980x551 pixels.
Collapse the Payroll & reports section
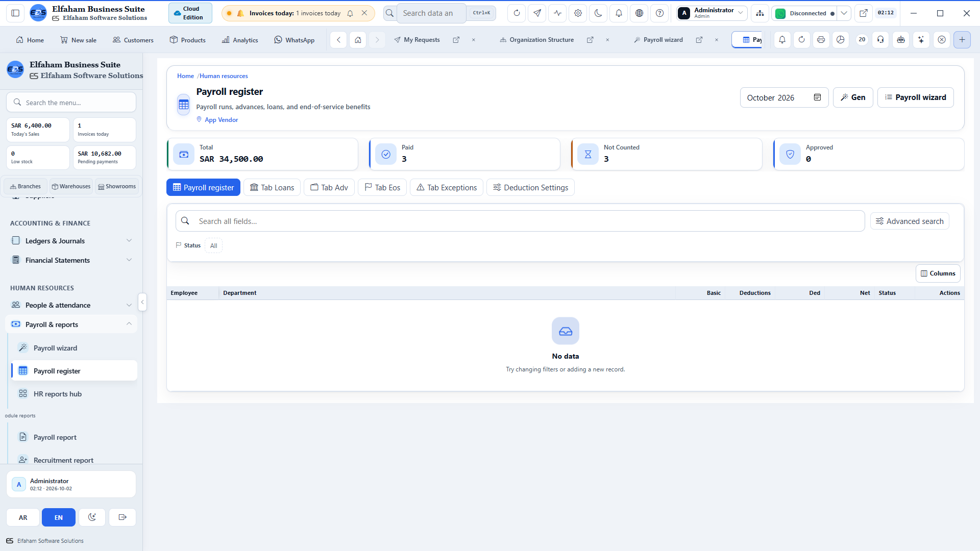click(71, 324)
